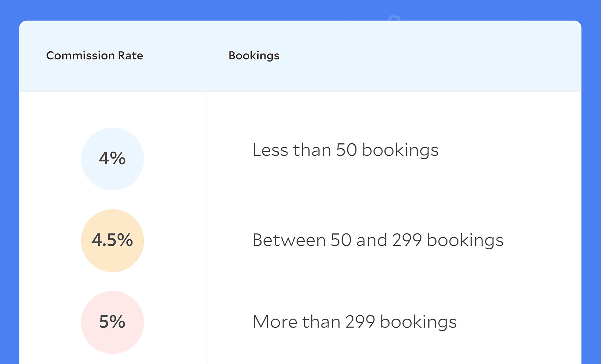Click the word "Rate" in the header

pyautogui.click(x=131, y=56)
